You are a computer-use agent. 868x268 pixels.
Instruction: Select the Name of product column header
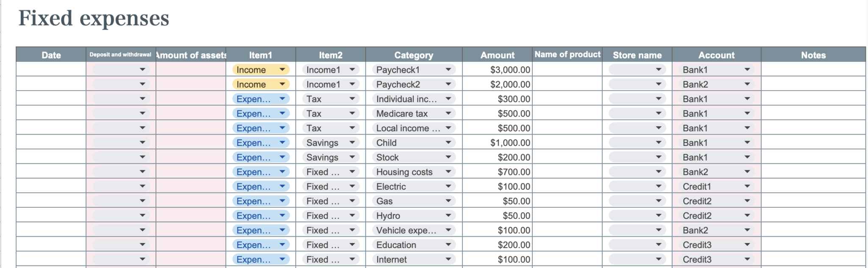pyautogui.click(x=568, y=54)
